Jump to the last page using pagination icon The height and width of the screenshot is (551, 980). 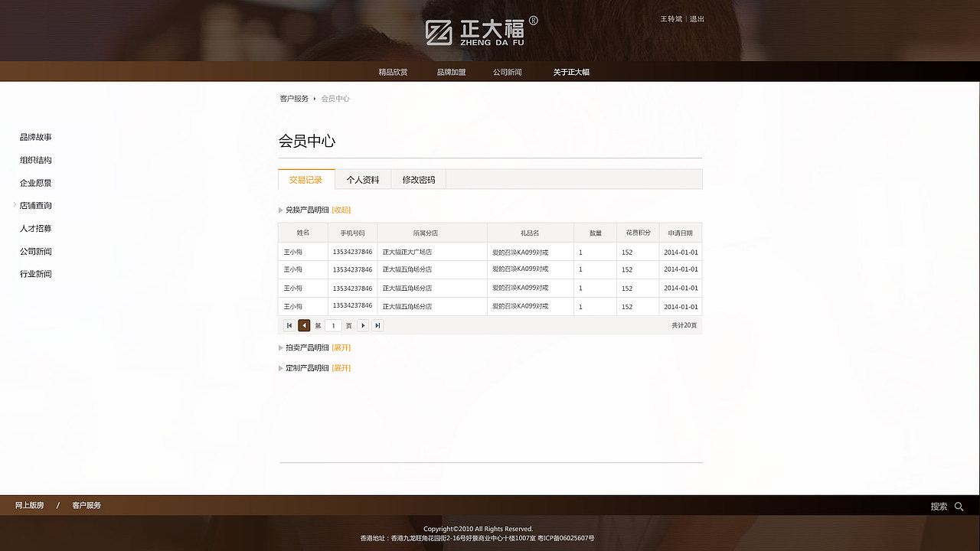(x=377, y=325)
